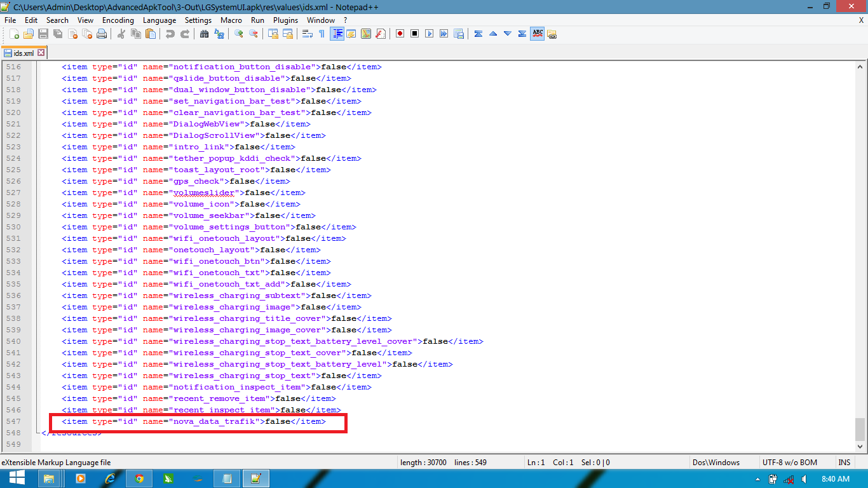This screenshot has width=868, height=488.
Task: Open the Document Map icon
Action: [x=366, y=34]
